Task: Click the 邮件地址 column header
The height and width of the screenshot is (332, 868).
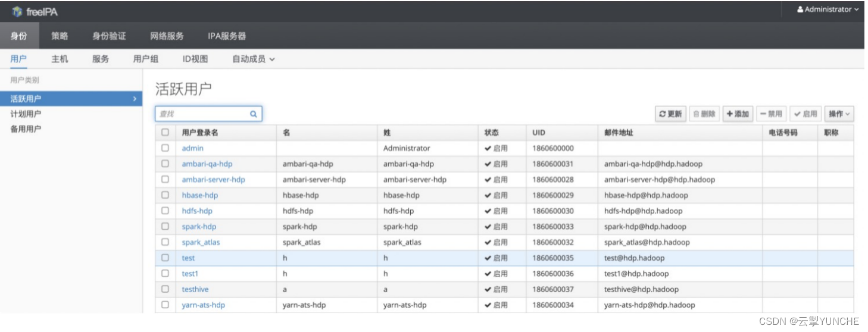Action: 619,133
